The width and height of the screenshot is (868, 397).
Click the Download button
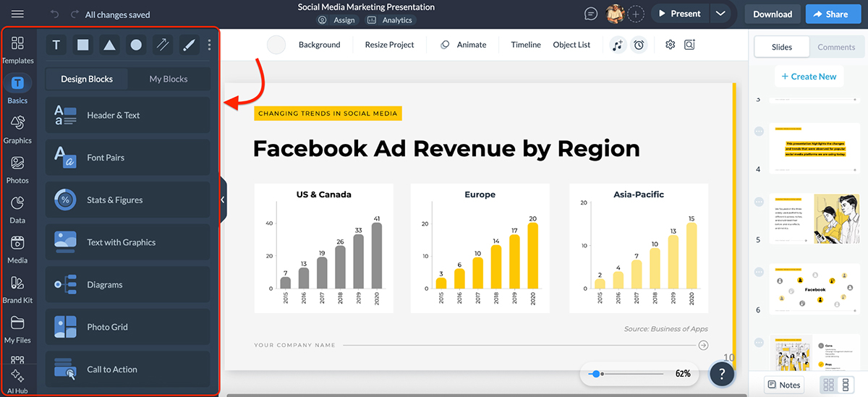(x=773, y=14)
